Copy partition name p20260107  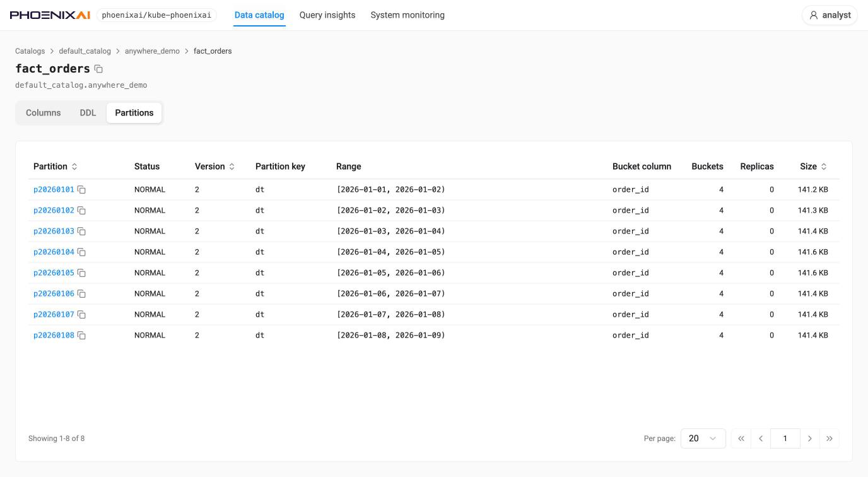click(81, 315)
